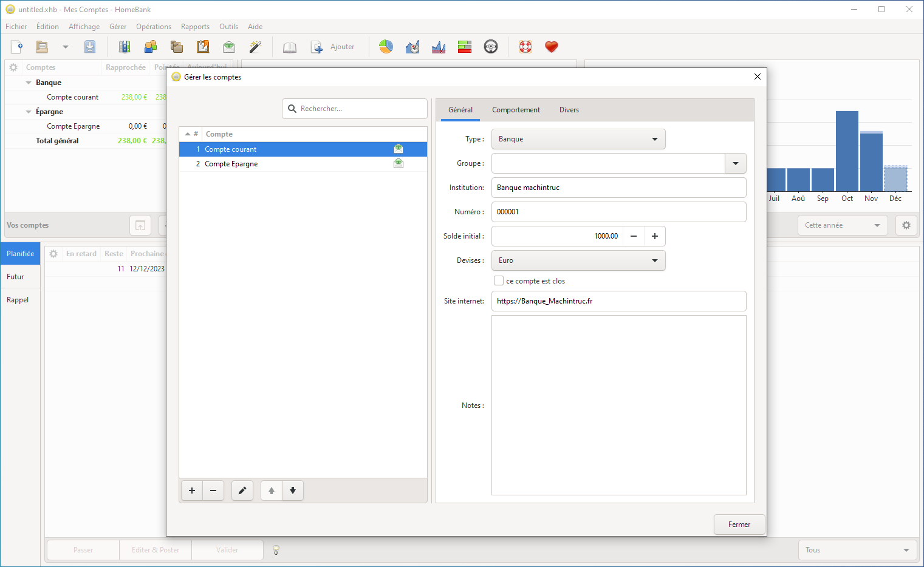The width and height of the screenshot is (924, 567).
Task: Check the 'ce compte est clos' box
Action: tap(499, 281)
